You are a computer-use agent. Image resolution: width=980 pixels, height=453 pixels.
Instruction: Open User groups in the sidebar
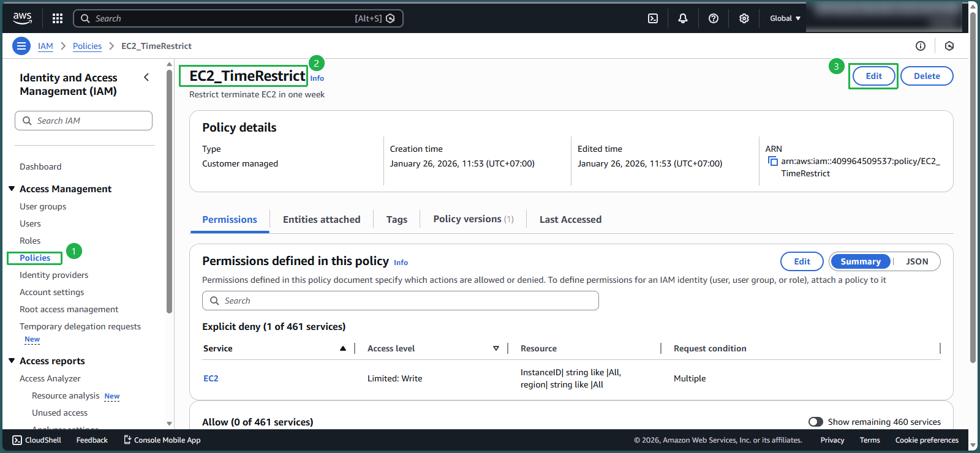click(x=43, y=206)
